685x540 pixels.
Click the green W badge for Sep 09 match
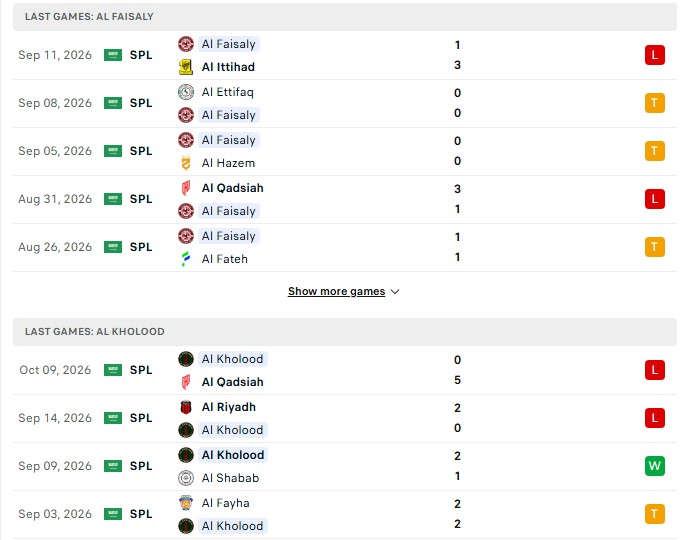point(654,466)
